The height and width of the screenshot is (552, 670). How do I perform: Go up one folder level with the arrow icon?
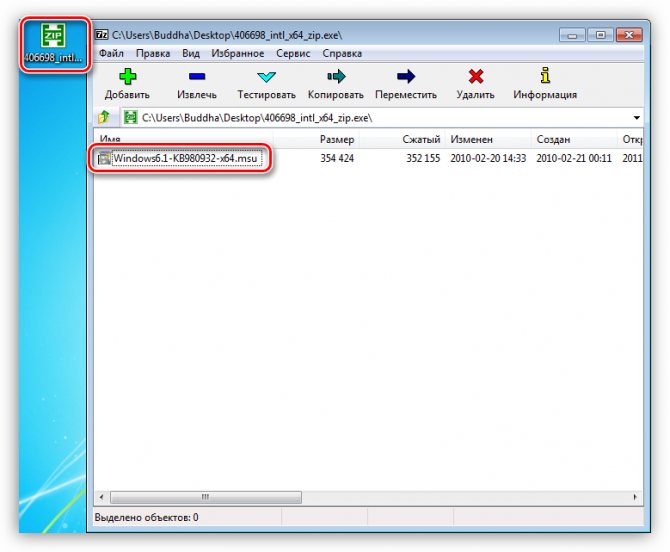pyautogui.click(x=104, y=117)
